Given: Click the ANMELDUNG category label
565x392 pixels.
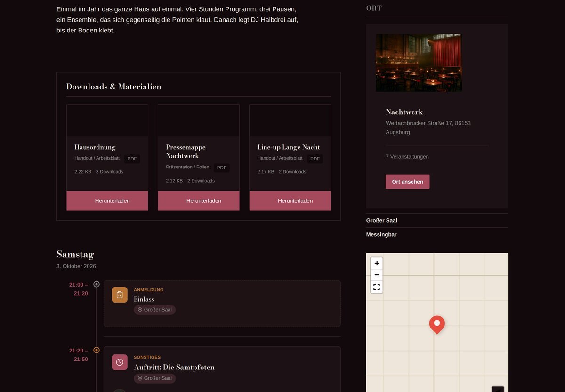Looking at the screenshot, I should pyautogui.click(x=149, y=290).
